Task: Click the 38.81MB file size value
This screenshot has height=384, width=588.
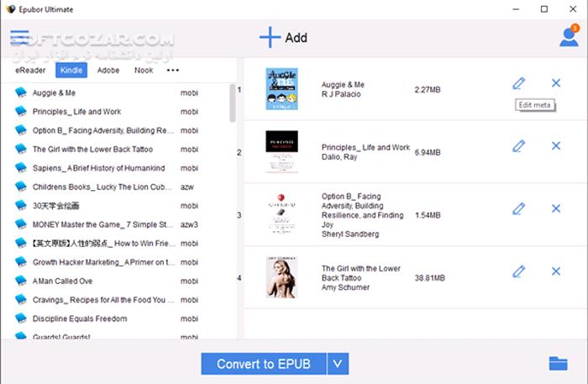Action: tap(430, 278)
